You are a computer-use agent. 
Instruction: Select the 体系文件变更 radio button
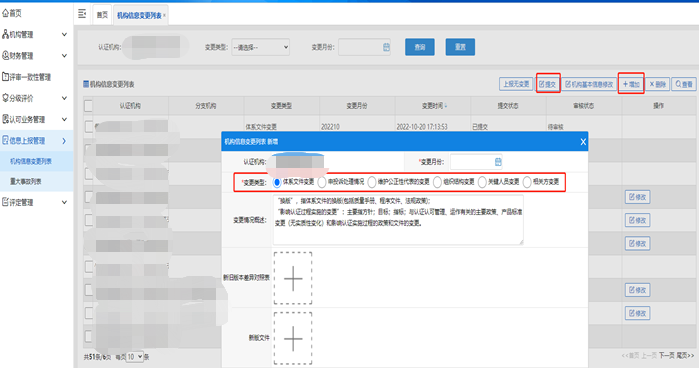(277, 182)
